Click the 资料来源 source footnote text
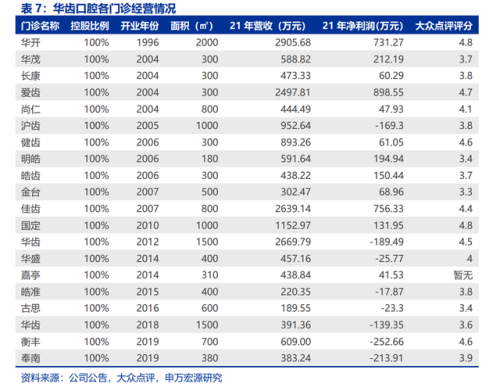The image size is (500, 391). 121,378
